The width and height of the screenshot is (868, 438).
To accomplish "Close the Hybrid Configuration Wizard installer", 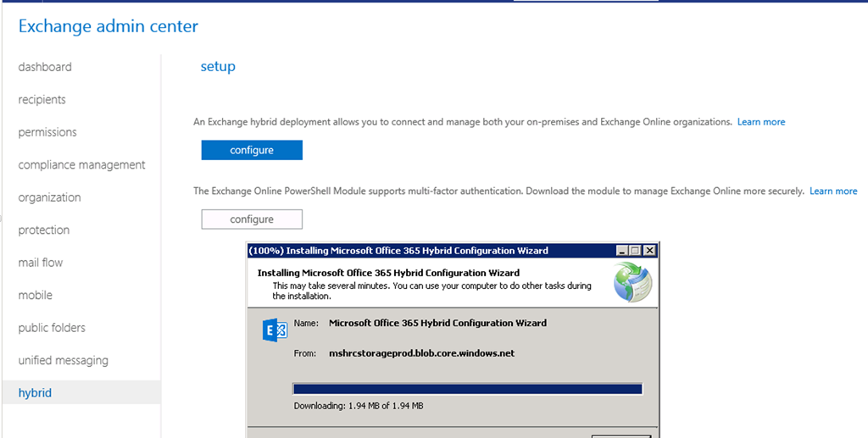I will coord(649,251).
